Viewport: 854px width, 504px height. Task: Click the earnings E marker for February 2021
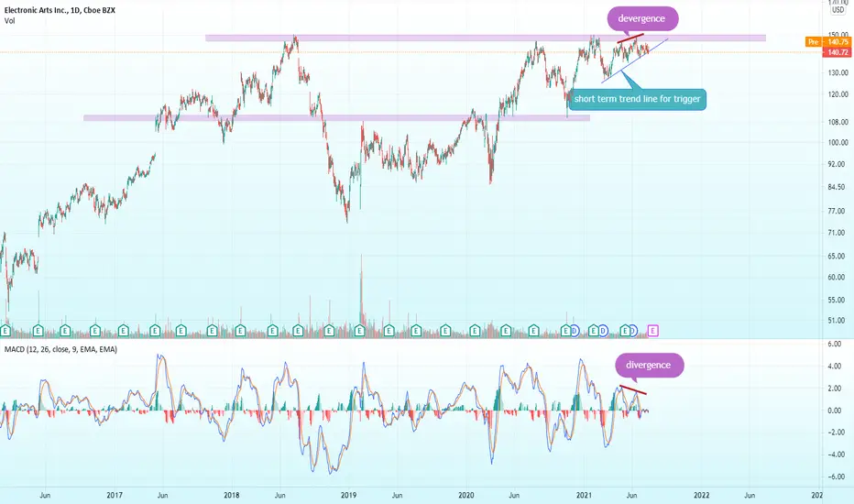coord(593,330)
